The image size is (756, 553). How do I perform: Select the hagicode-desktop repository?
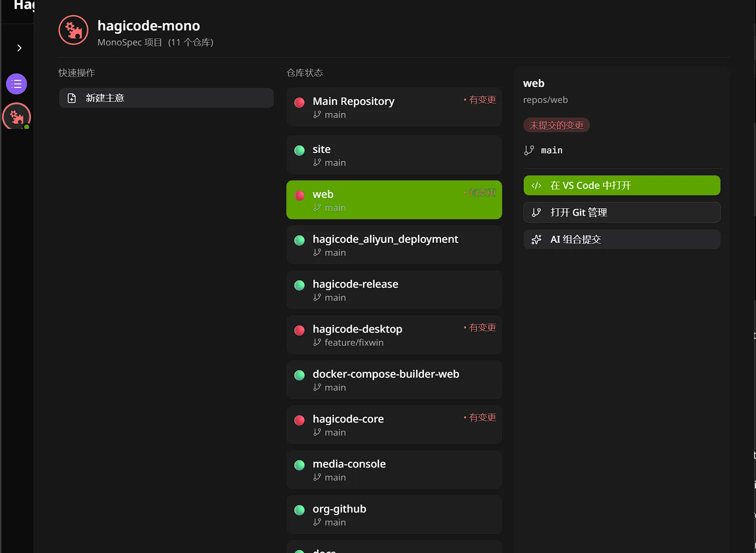click(x=394, y=335)
